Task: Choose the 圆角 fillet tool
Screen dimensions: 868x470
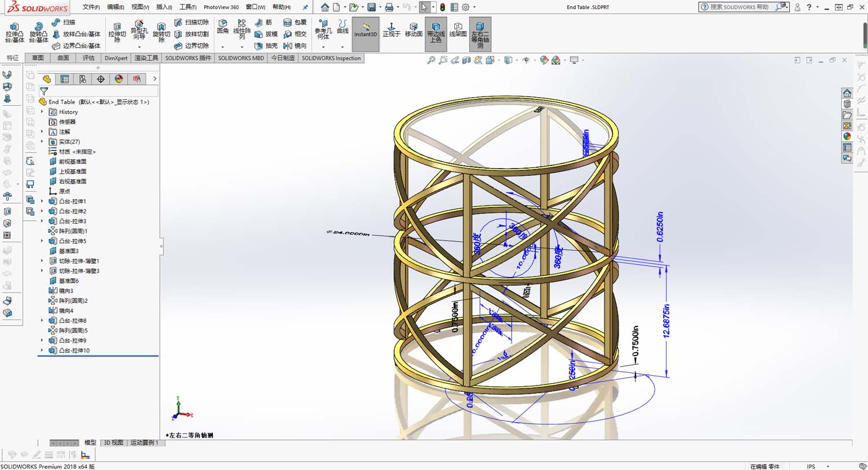Action: pyautogui.click(x=223, y=27)
